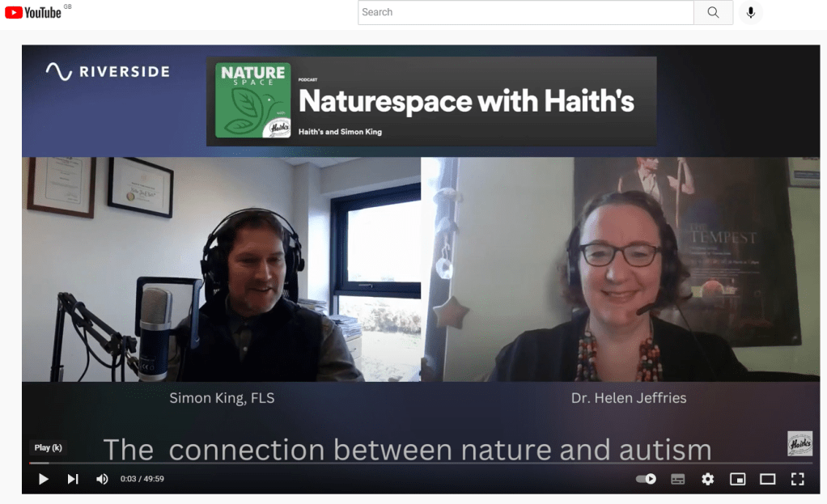This screenshot has width=827, height=504.
Task: Mute the video volume
Action: tap(102, 479)
